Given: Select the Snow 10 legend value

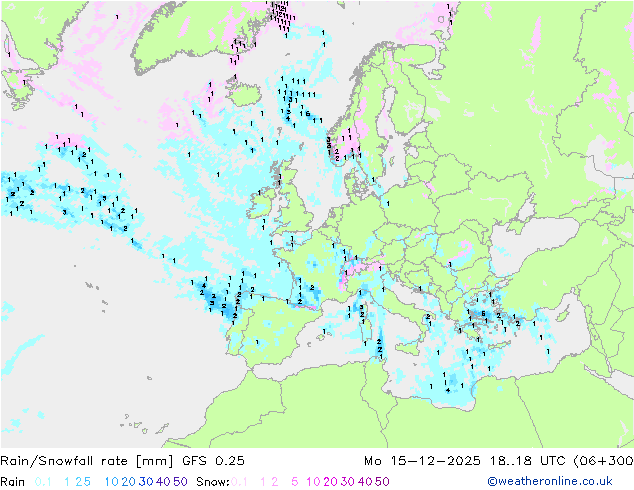Looking at the screenshot, I should click(x=313, y=482).
